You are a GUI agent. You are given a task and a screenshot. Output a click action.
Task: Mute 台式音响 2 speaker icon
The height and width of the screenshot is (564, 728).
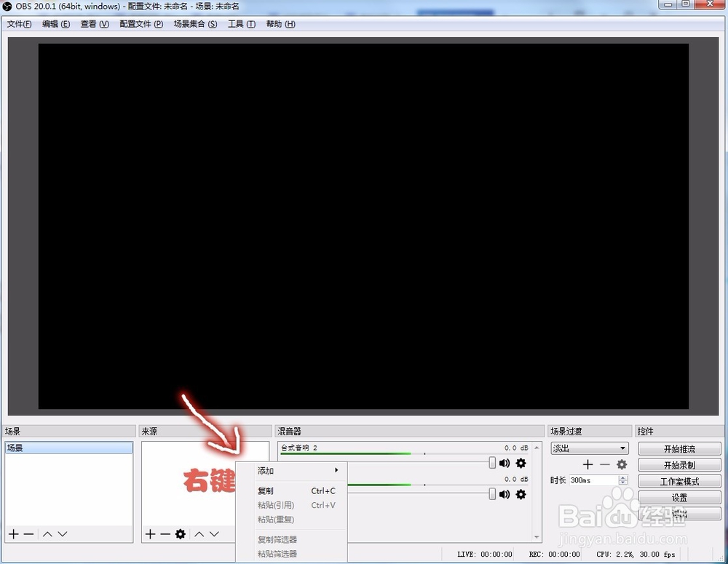(x=505, y=464)
